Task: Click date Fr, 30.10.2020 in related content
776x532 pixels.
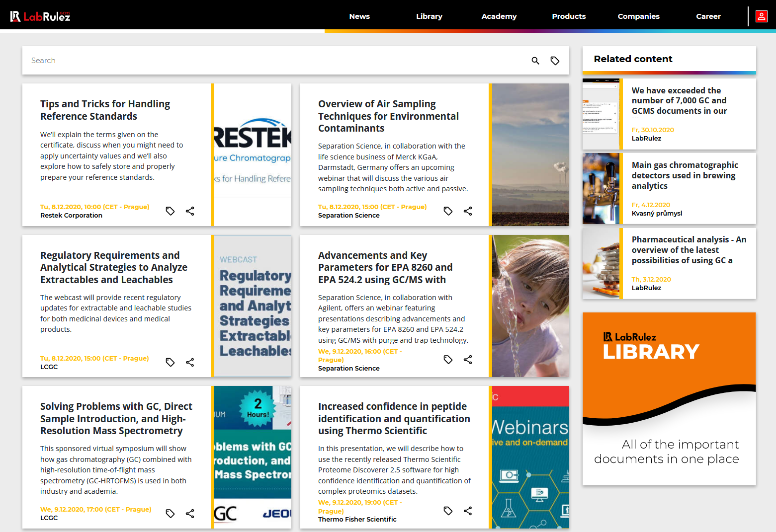Action: point(653,130)
